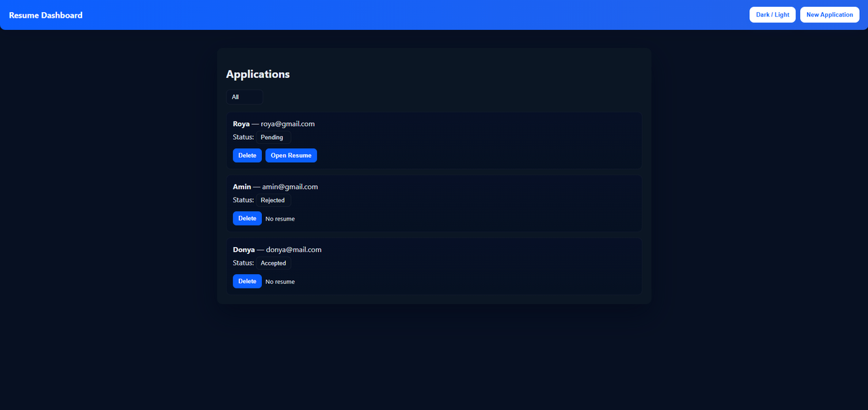Delete Donya's application
Image resolution: width=868 pixels, height=410 pixels.
[x=247, y=281]
